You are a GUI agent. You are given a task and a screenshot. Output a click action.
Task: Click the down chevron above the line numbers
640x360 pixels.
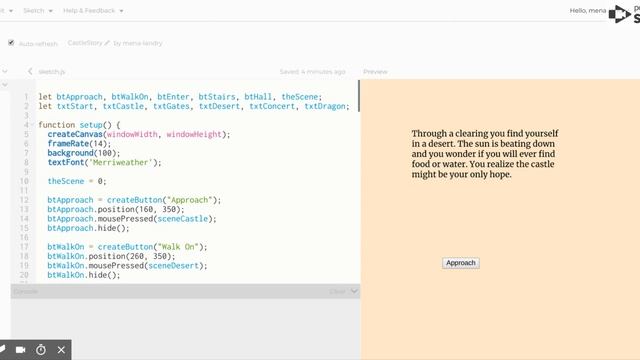[5, 85]
